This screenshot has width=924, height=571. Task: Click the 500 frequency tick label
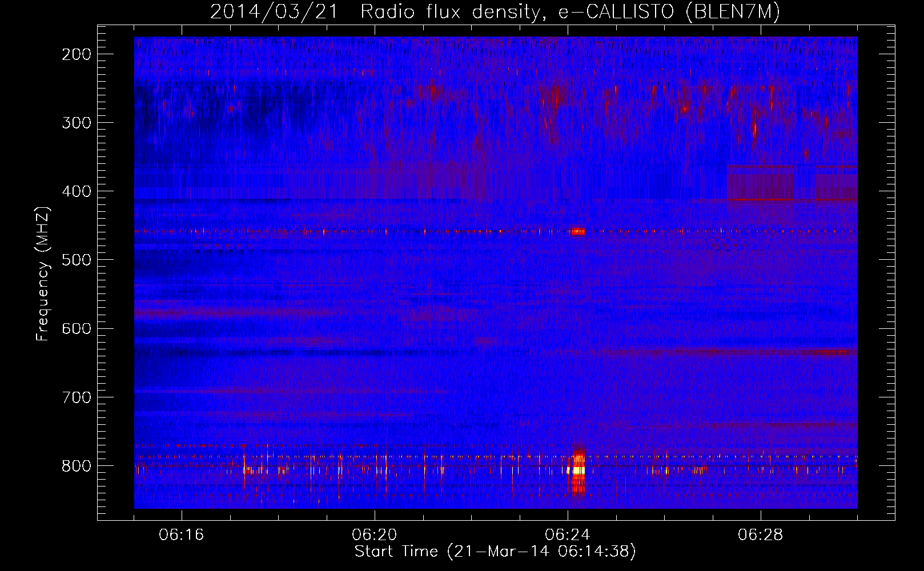tap(77, 260)
